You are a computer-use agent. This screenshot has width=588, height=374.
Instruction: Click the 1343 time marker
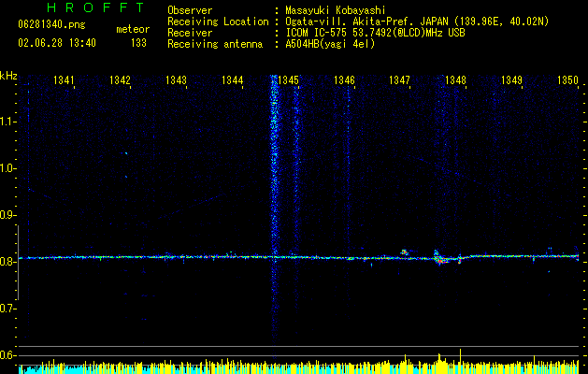coord(176,80)
